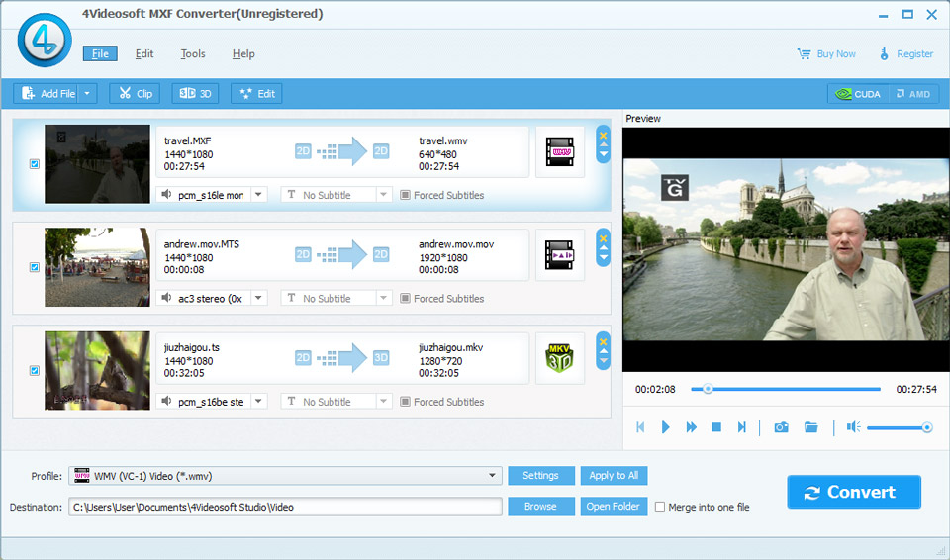Viewport: 950px width, 560px height.
Task: Play the preview video
Action: (x=665, y=427)
